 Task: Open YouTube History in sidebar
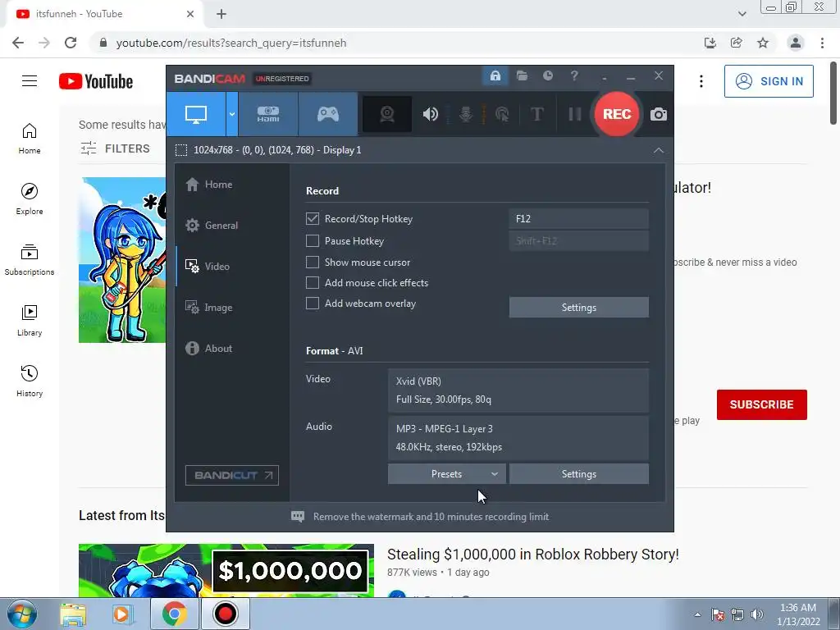(30, 381)
